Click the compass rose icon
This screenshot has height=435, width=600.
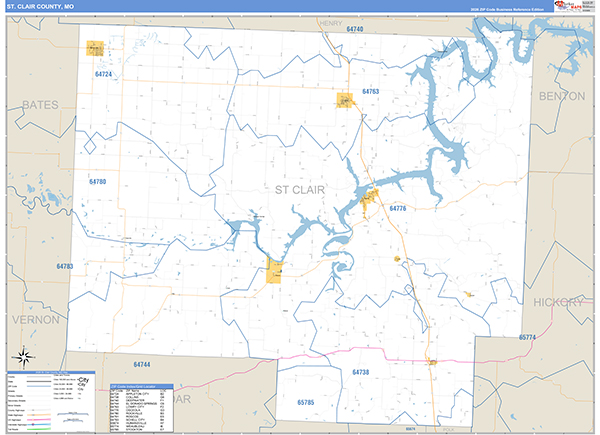(24, 358)
